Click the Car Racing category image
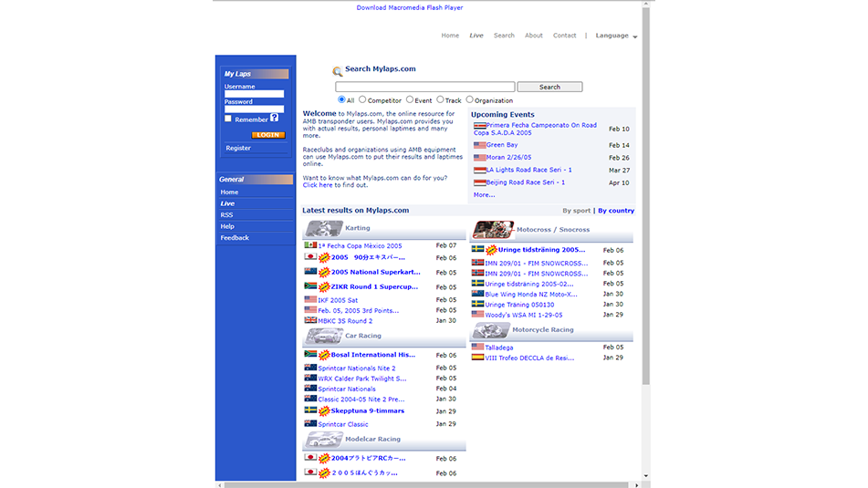Image resolution: width=868 pixels, height=488 pixels. pyautogui.click(x=323, y=337)
